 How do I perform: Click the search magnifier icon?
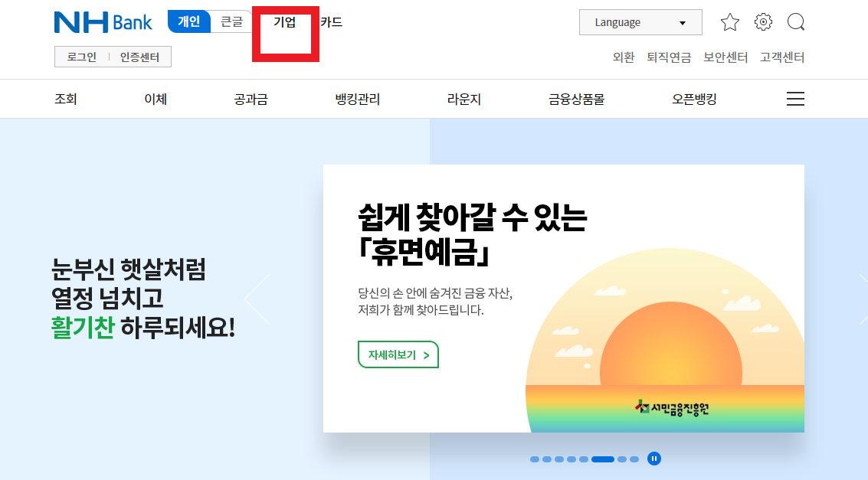(x=796, y=22)
